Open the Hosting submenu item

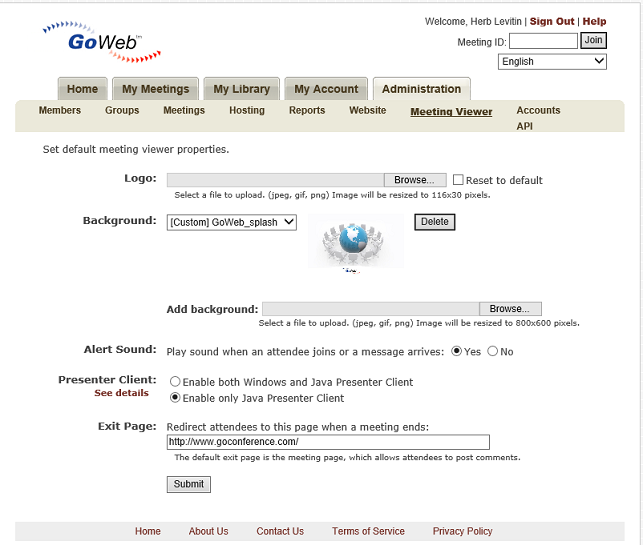tap(247, 111)
